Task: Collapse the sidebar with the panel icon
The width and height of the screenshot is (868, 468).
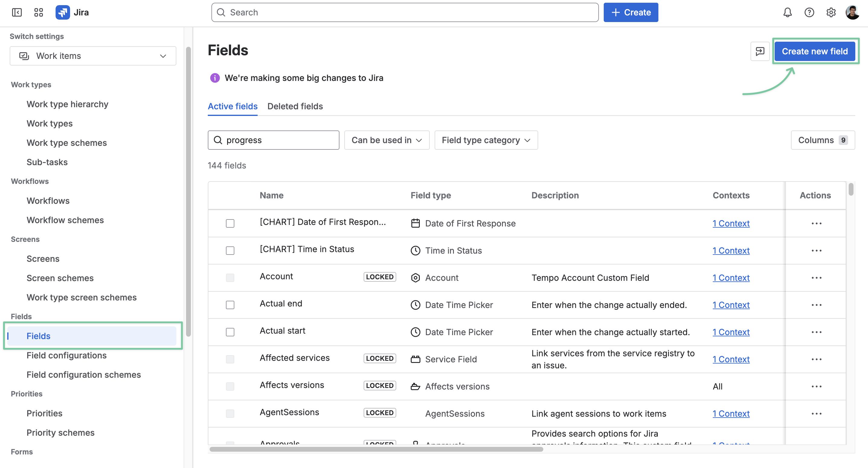Action: click(x=17, y=12)
